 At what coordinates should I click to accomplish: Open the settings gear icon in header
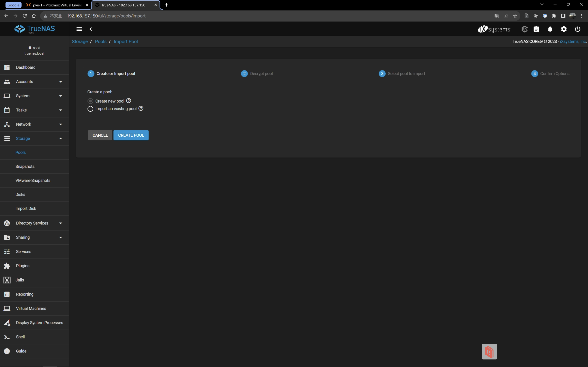(564, 29)
